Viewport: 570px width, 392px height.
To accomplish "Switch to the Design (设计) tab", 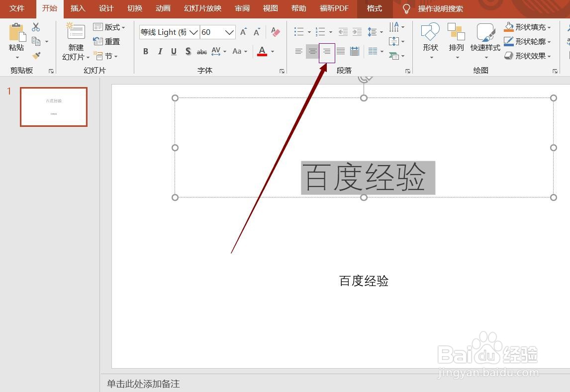I will (106, 8).
